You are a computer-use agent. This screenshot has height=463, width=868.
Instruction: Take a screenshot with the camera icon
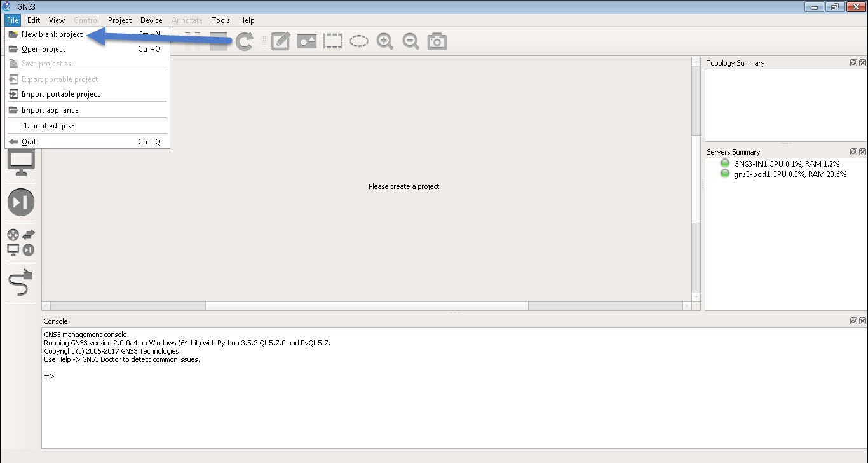[437, 41]
